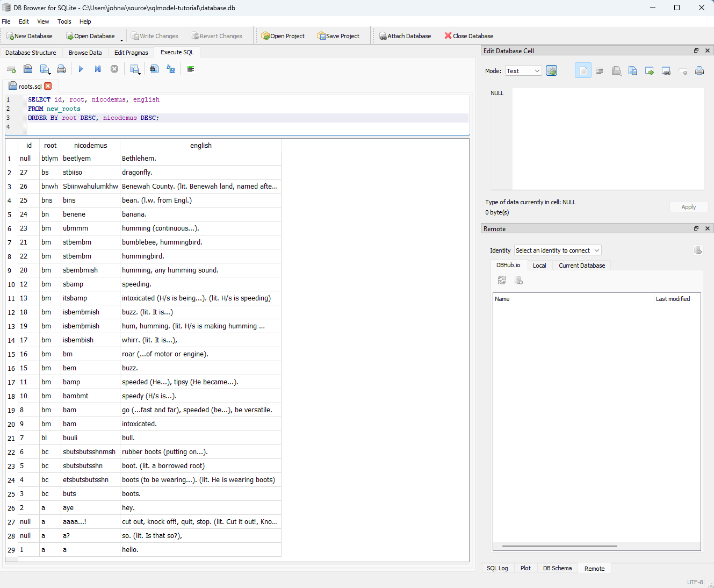Click Open Project in the toolbar
This screenshot has height=588, width=714.
point(283,36)
